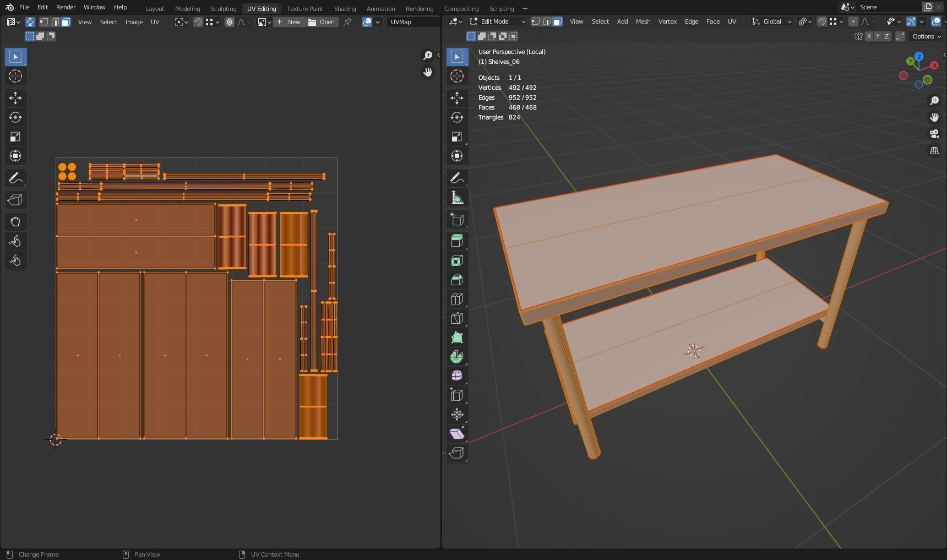Toggle UV sync selection
Viewport: 947px width, 560px height.
pos(30,22)
